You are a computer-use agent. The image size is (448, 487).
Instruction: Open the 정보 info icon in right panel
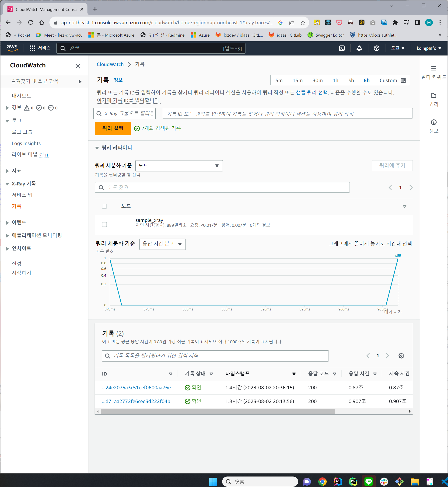coord(434,122)
